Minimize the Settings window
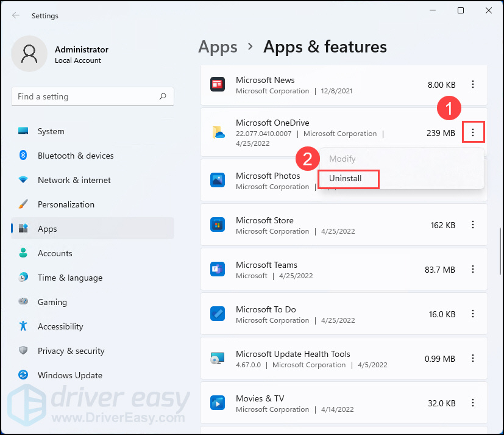 [x=433, y=10]
